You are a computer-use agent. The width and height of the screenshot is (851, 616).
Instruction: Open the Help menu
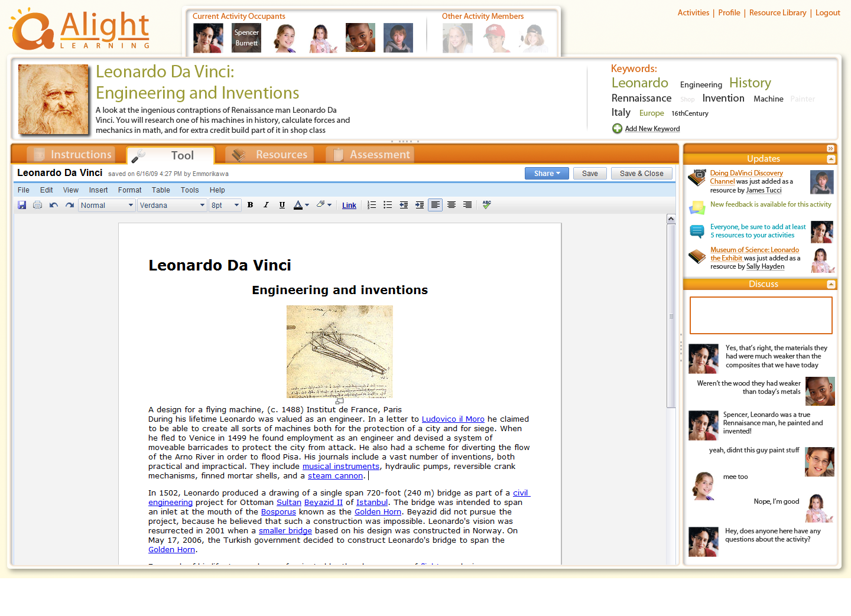click(217, 190)
